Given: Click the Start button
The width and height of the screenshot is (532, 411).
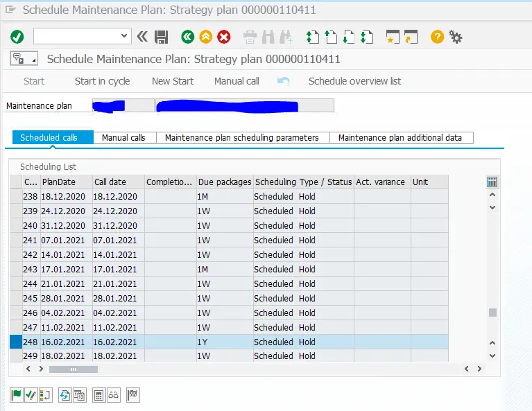Looking at the screenshot, I should click(34, 81).
